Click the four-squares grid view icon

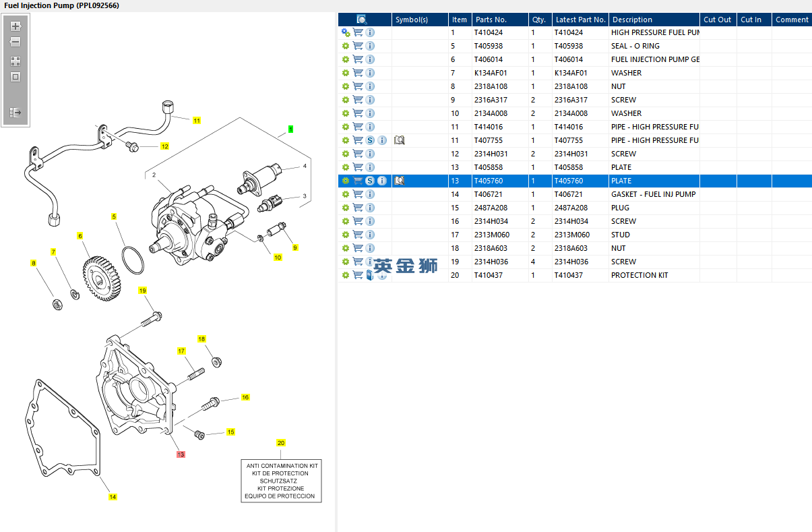click(15, 61)
